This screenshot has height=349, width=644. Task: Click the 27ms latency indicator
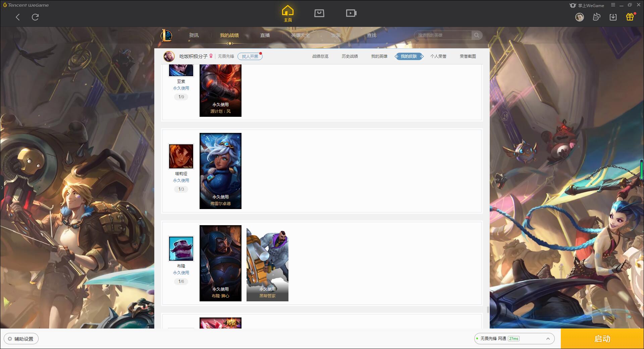pyautogui.click(x=514, y=339)
